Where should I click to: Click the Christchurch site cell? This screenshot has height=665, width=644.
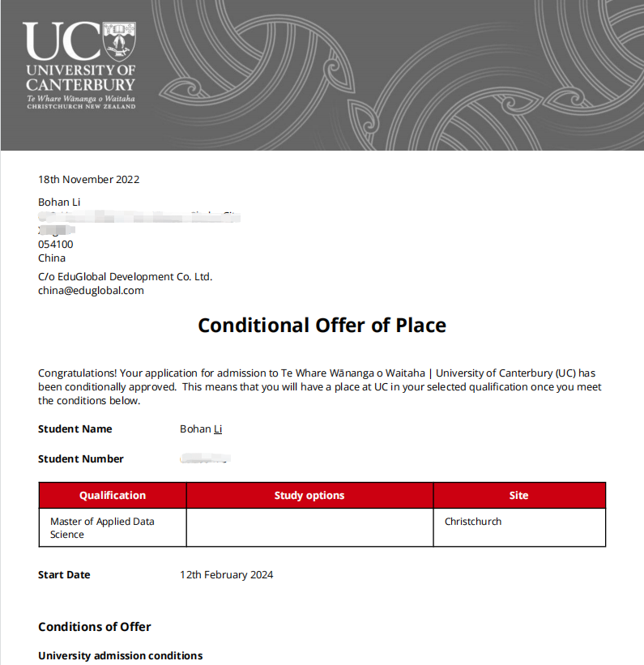point(473,522)
